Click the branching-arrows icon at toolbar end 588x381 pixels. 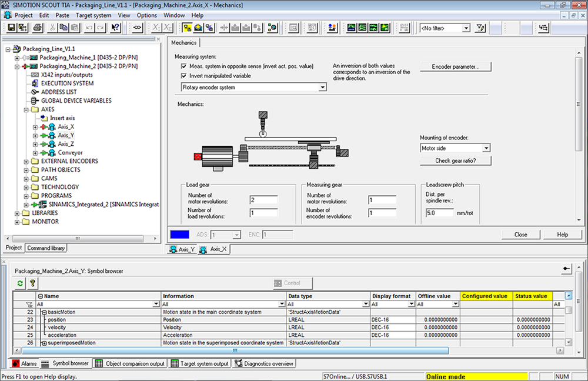tap(543, 28)
